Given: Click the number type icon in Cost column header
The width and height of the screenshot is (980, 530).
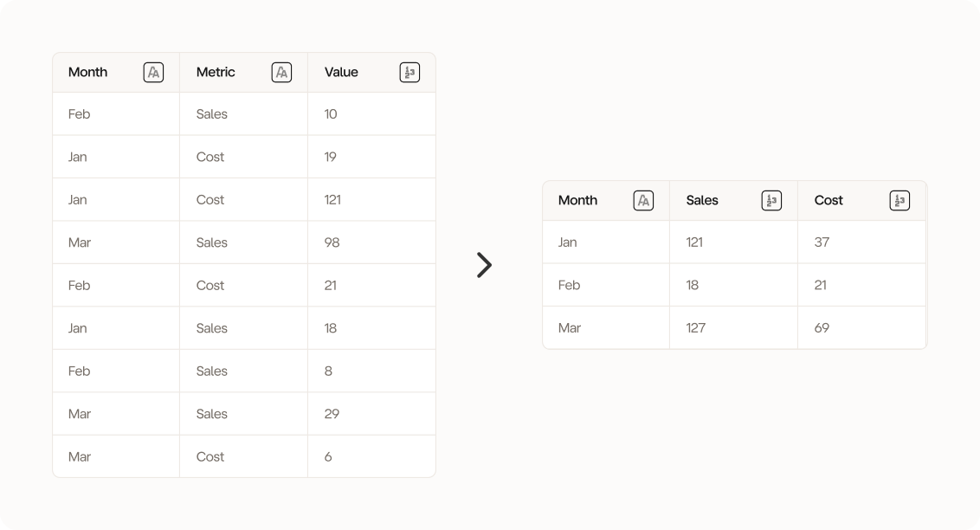Looking at the screenshot, I should (x=899, y=201).
